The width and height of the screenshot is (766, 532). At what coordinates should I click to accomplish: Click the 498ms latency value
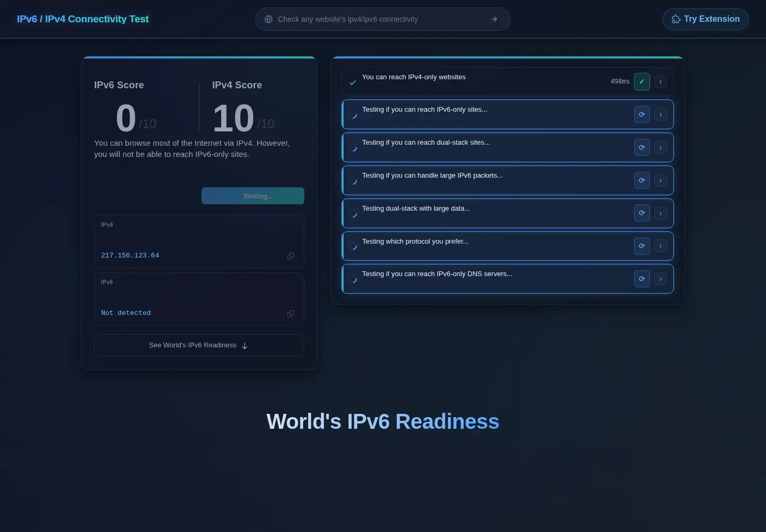(620, 81)
